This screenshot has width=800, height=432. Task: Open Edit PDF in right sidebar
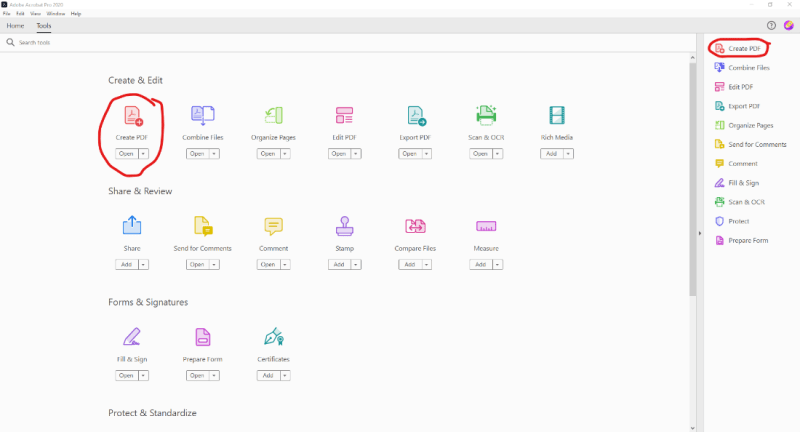coord(734,87)
